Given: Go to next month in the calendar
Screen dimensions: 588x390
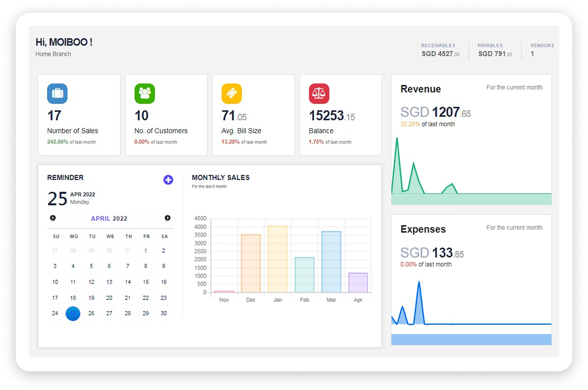Looking at the screenshot, I should [167, 218].
